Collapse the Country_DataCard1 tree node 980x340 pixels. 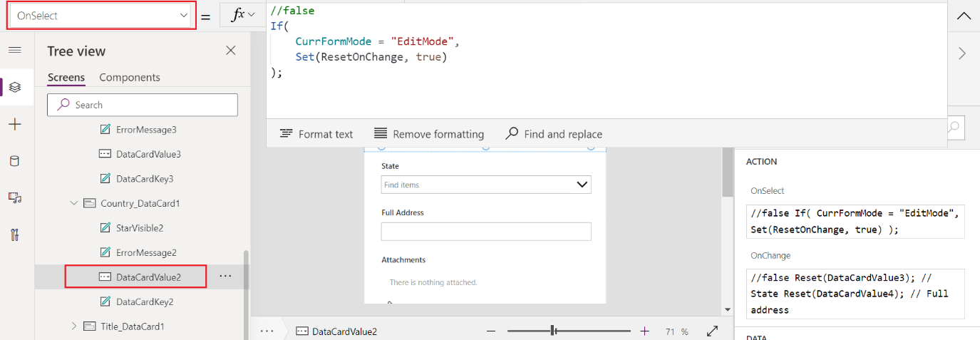pyautogui.click(x=74, y=203)
